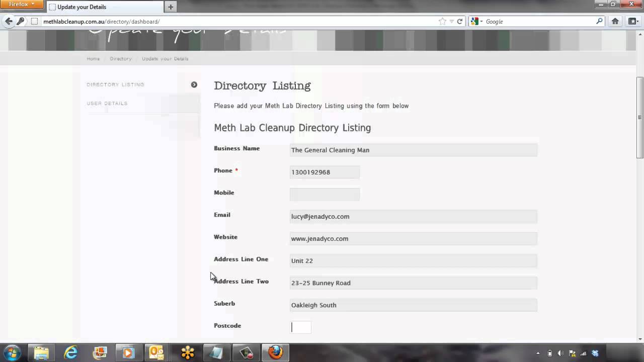Go to the Firefox home page icon

(615, 21)
